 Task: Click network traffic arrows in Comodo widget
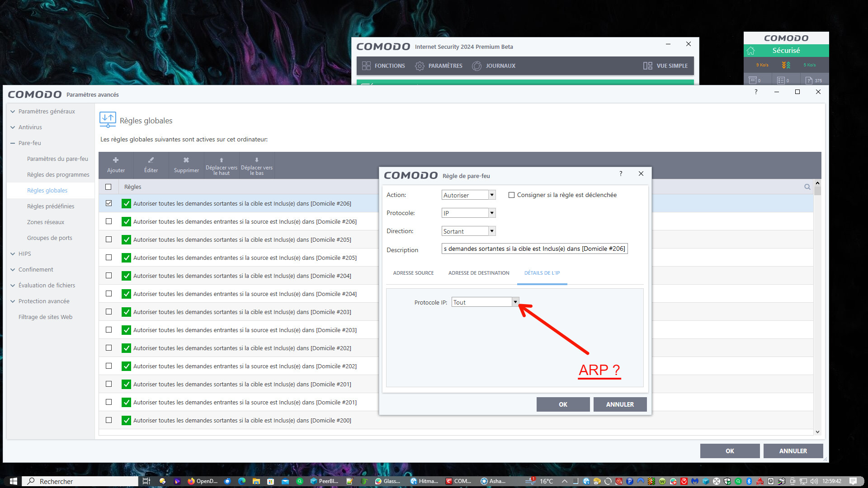tap(786, 65)
